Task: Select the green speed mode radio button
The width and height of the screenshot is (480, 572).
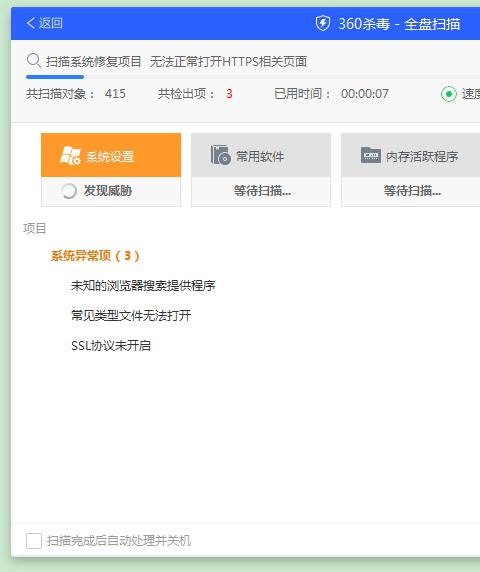Action: [x=449, y=94]
